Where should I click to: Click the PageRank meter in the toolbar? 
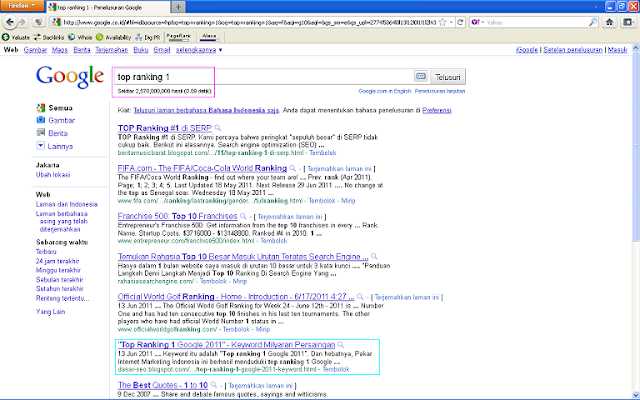click(x=178, y=37)
